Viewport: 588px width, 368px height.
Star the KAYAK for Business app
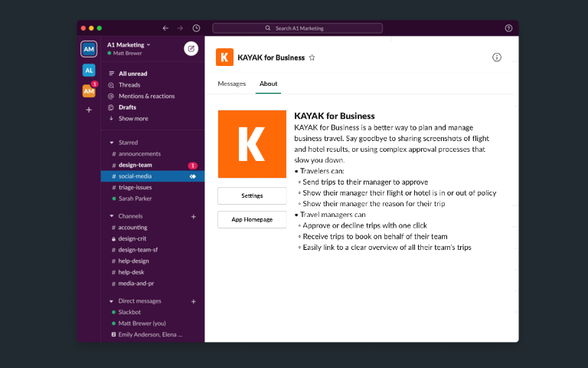coord(312,58)
